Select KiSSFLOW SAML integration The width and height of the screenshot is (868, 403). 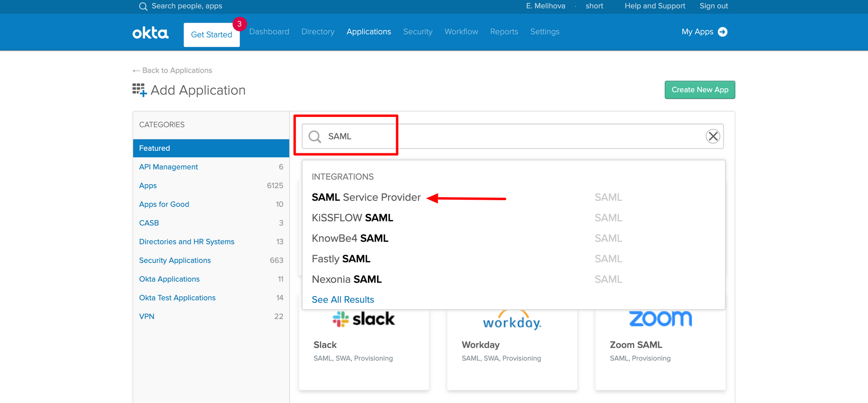[x=352, y=218]
